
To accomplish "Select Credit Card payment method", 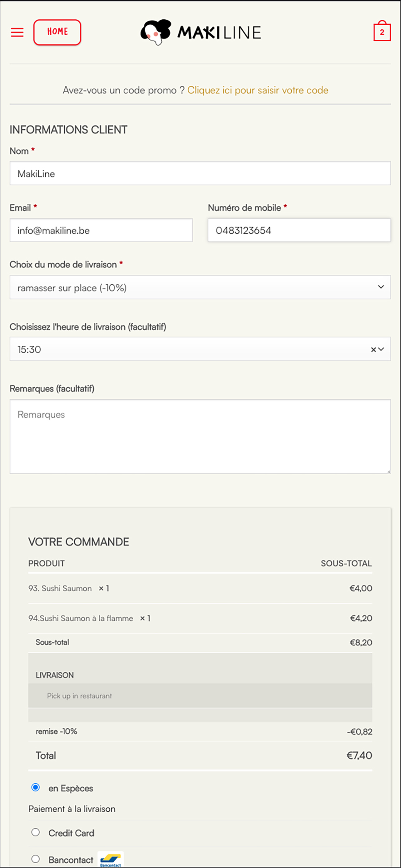I will click(x=35, y=832).
